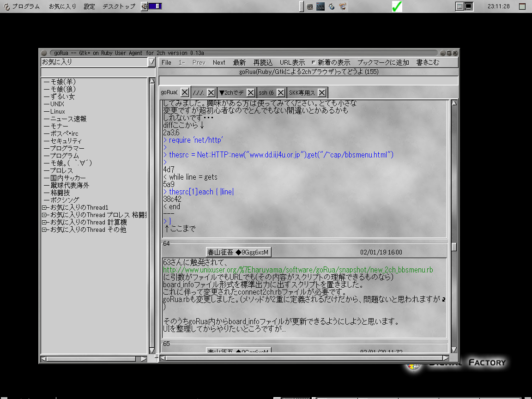This screenshot has width=532, height=399.
Task: Open the 設定 panel menu
Action: point(89,6)
